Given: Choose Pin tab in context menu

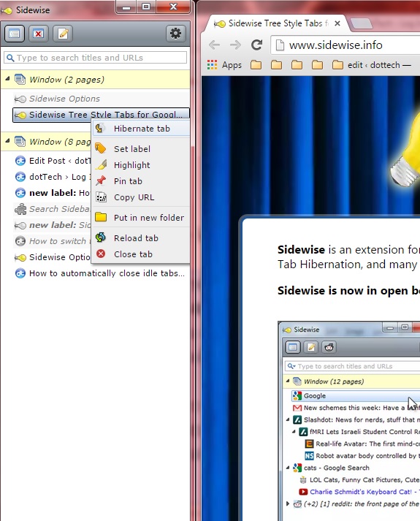Looking at the screenshot, I should coord(141,181).
